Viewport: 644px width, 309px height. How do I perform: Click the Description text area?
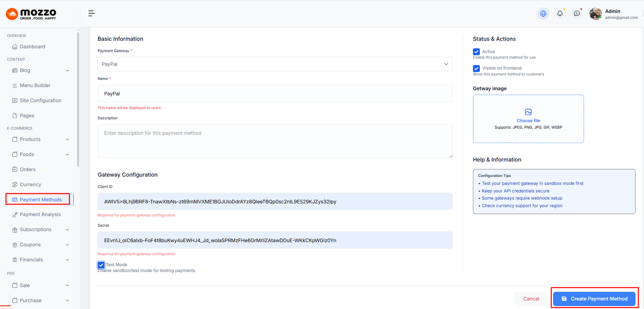tap(275, 141)
